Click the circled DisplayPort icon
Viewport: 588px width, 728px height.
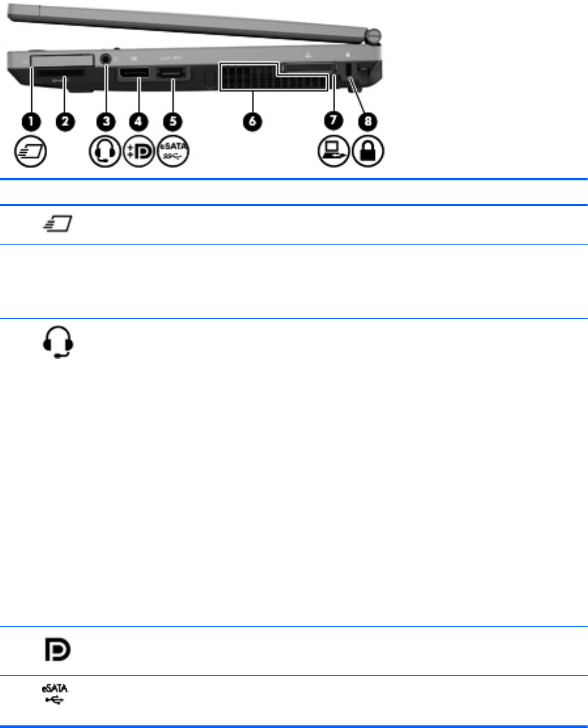(139, 152)
